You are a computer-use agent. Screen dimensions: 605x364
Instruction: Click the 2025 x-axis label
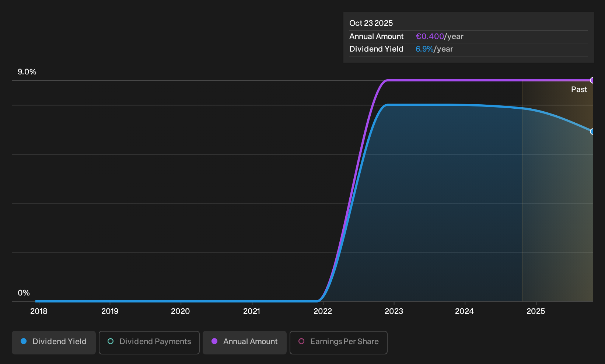(536, 311)
